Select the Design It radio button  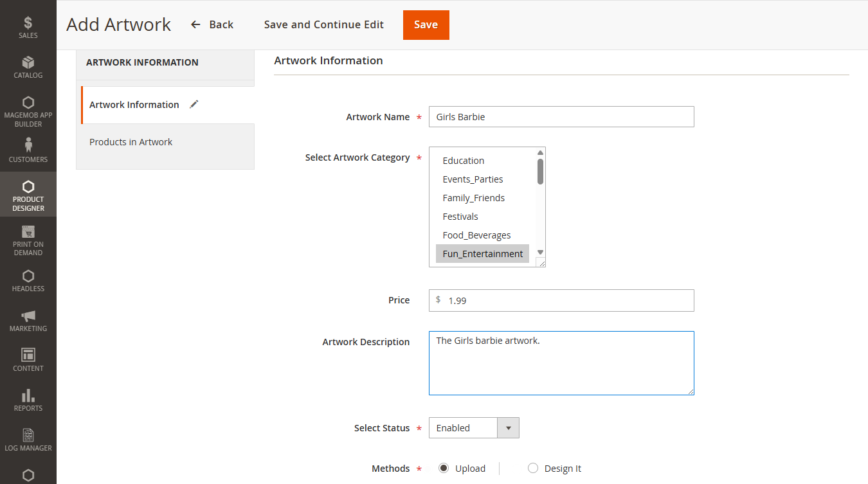(x=532, y=469)
